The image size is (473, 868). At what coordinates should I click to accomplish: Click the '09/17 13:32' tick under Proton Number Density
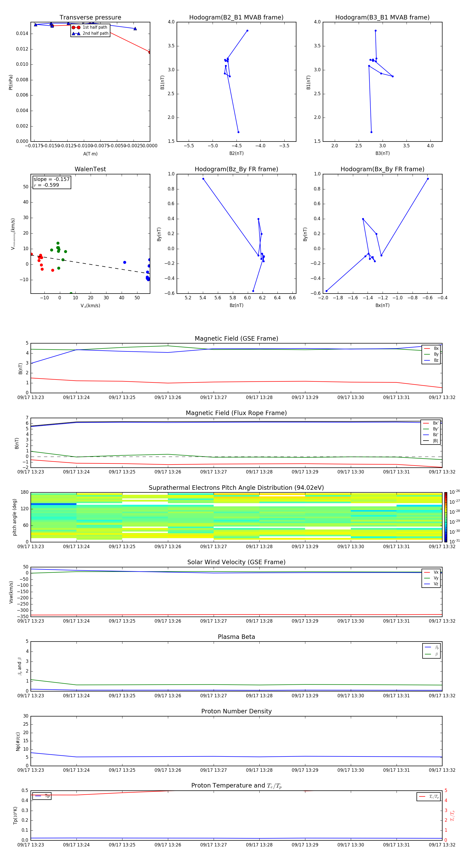(442, 770)
